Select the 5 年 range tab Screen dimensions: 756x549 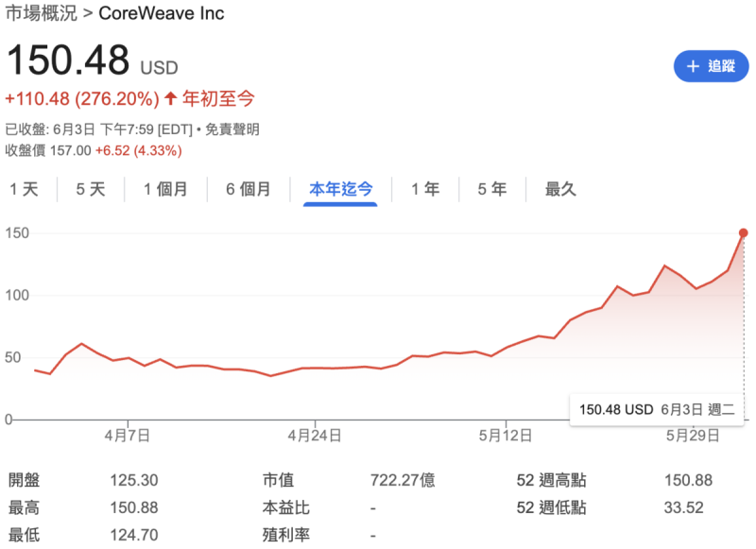(x=492, y=189)
